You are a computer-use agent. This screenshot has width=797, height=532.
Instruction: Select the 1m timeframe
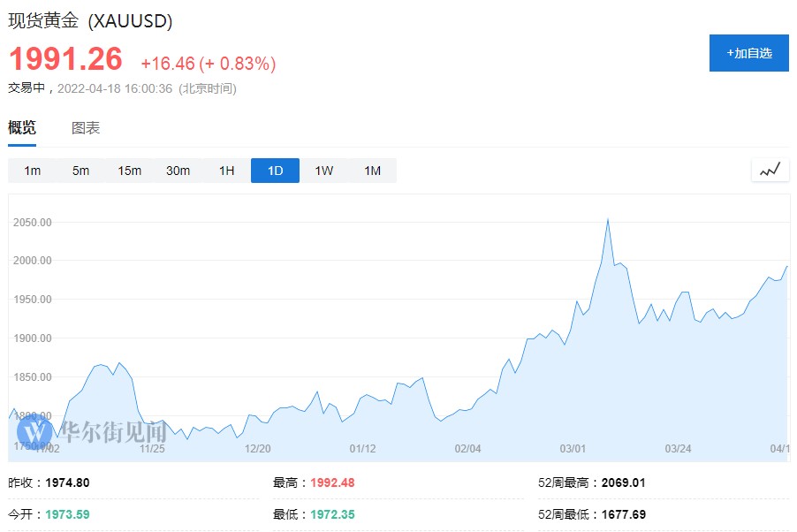tap(33, 171)
